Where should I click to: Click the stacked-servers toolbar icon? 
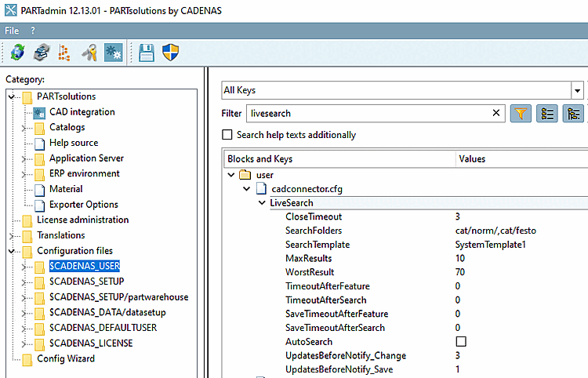(42, 53)
